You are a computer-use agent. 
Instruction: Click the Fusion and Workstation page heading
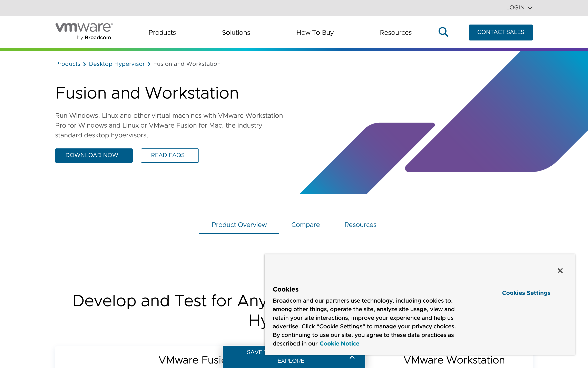click(147, 93)
